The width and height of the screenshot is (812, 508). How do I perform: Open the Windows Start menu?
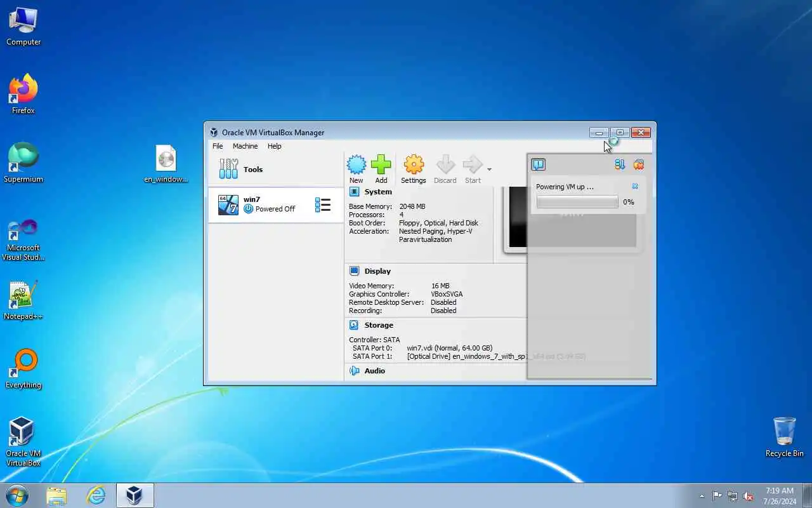click(17, 495)
